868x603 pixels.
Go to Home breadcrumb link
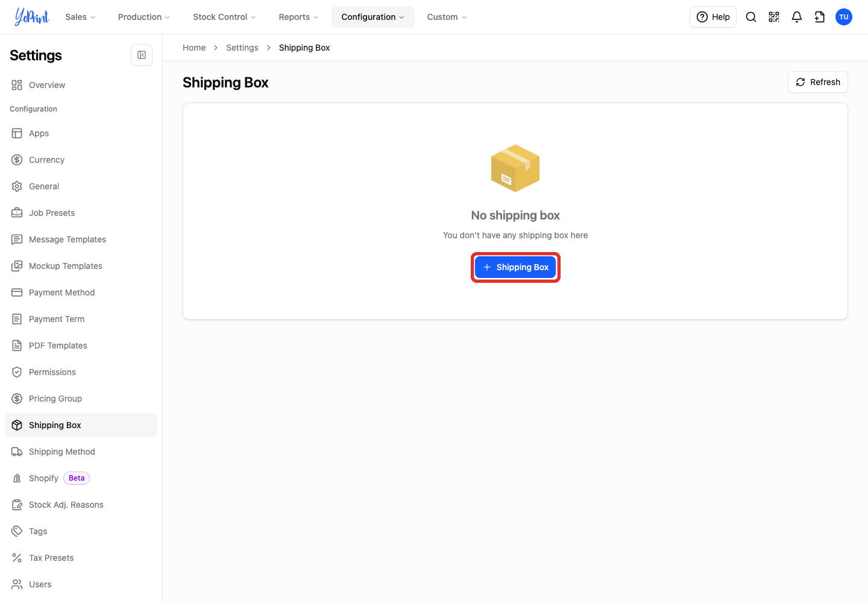[x=194, y=48]
